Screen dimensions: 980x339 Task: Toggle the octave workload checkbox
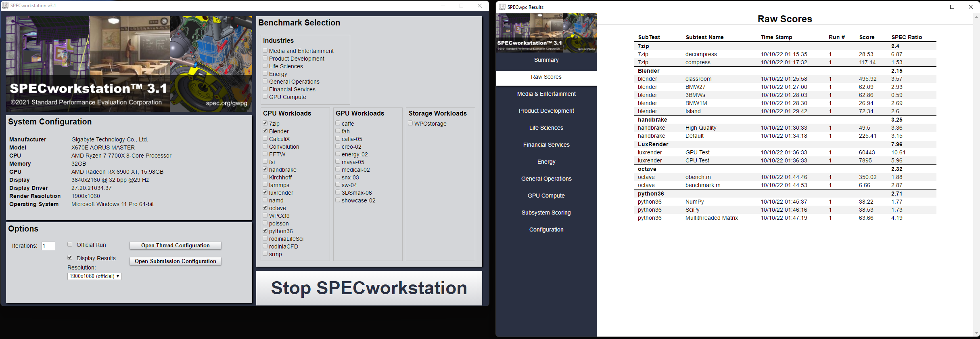pos(265,208)
